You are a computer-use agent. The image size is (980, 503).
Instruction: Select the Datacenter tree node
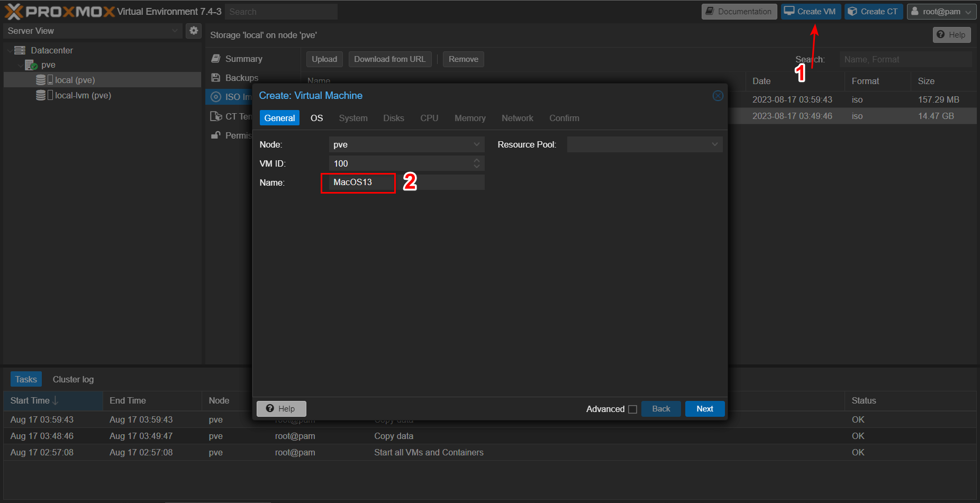(x=51, y=50)
